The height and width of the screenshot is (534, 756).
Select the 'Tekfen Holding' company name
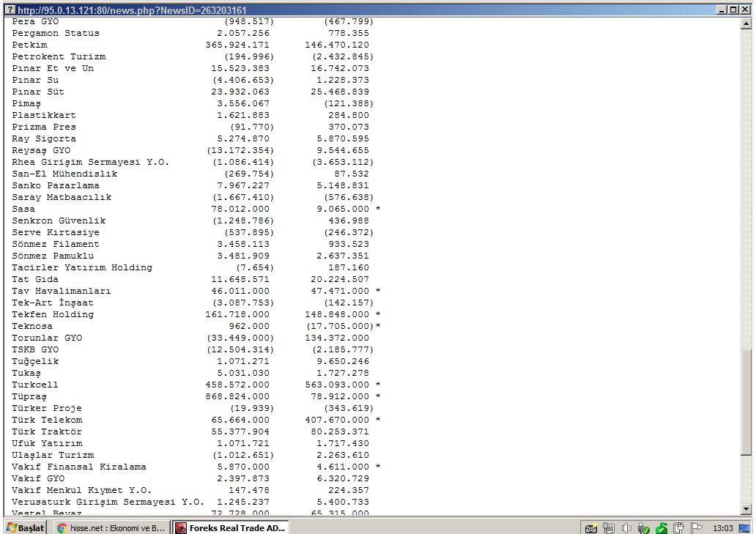tap(53, 314)
